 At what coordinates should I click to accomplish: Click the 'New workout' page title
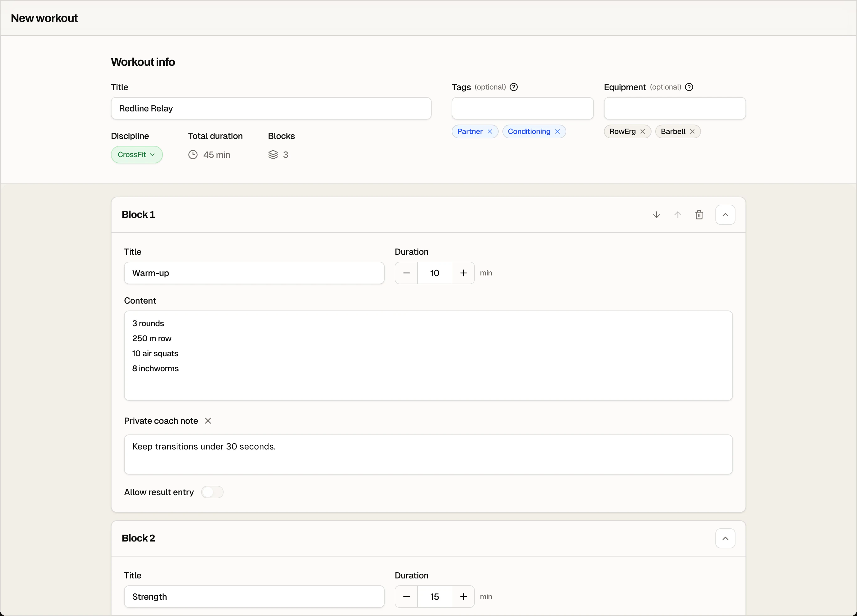(x=44, y=18)
